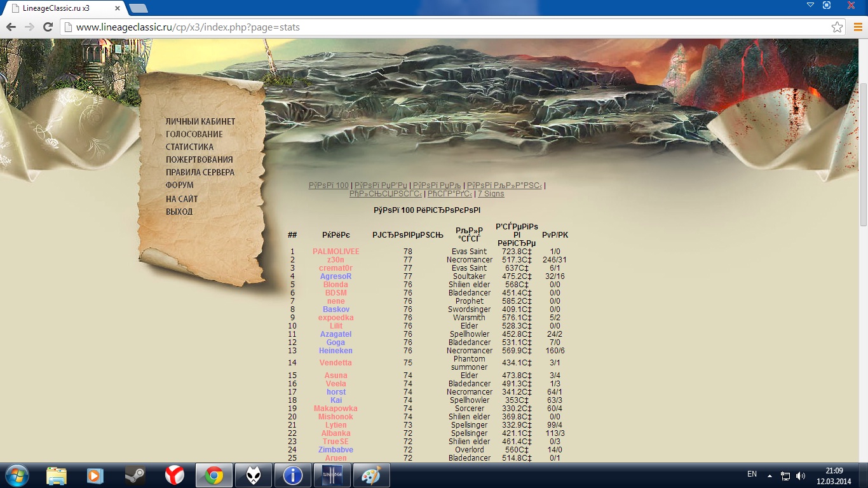The image size is (868, 488).
Task: Open the blue info taskbar icon
Action: (293, 475)
